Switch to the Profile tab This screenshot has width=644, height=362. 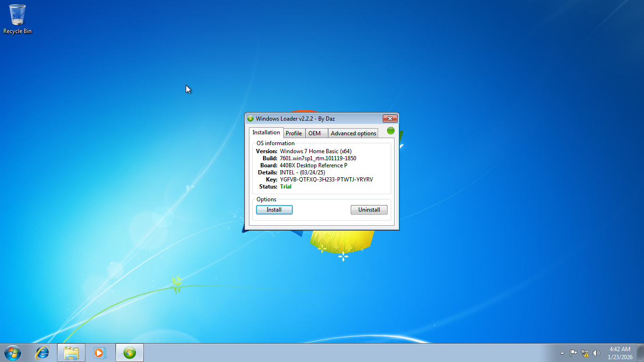[x=294, y=133]
